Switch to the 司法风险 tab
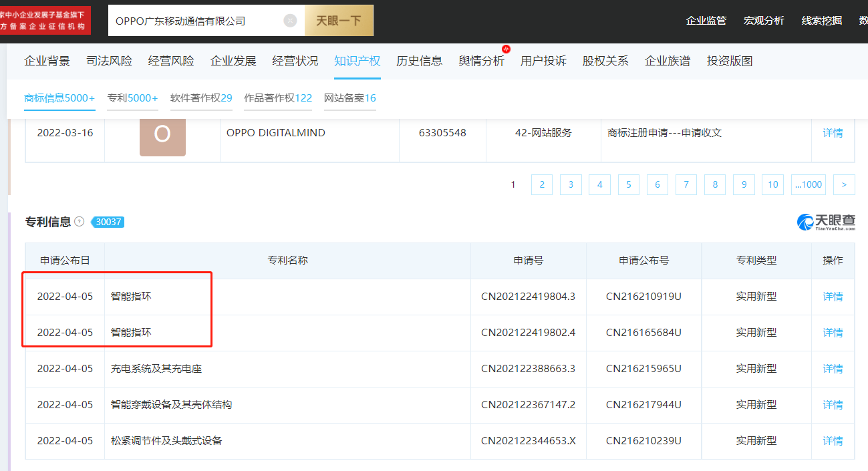Screen dimensions: 868x471 point(110,61)
